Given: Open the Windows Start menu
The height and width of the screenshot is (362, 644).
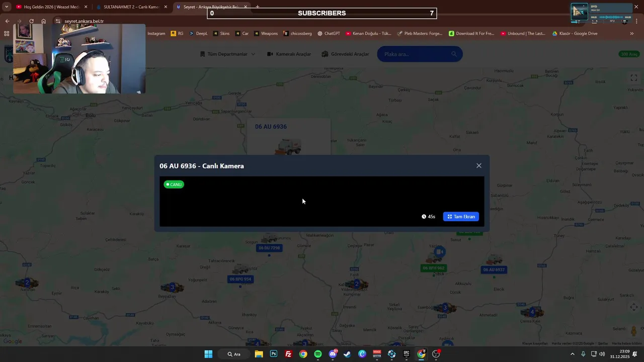Looking at the screenshot, I should (x=208, y=354).
